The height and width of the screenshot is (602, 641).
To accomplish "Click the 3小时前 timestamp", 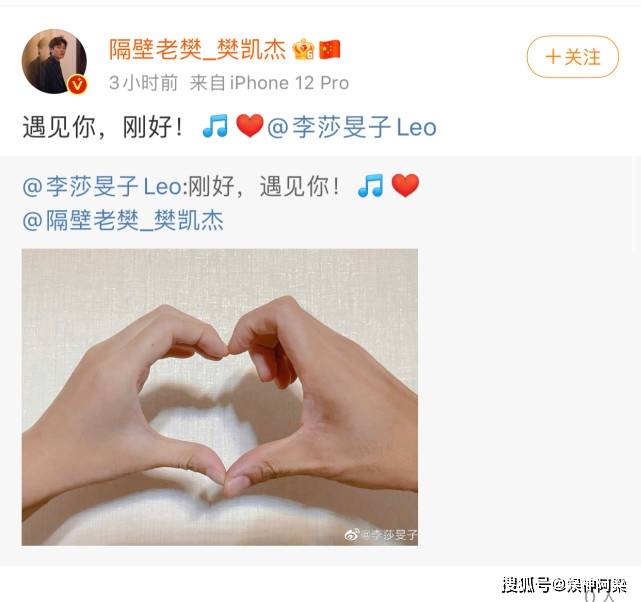I will click(x=143, y=83).
